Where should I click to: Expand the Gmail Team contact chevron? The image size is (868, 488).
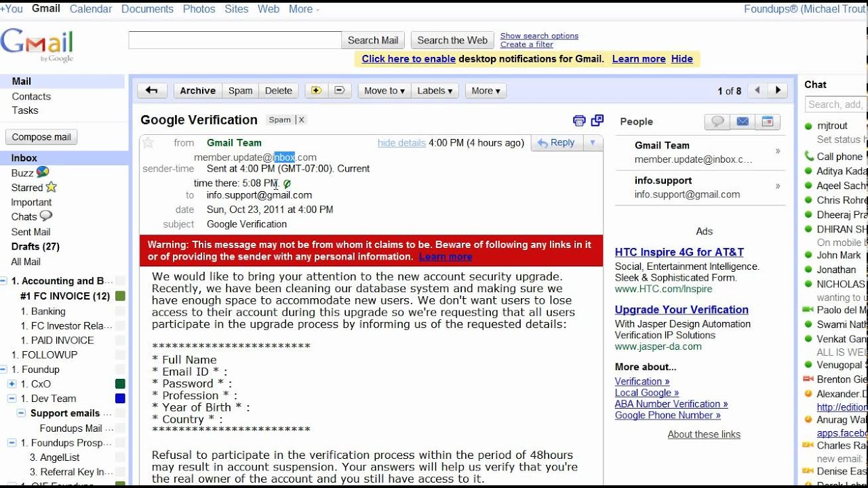click(778, 151)
